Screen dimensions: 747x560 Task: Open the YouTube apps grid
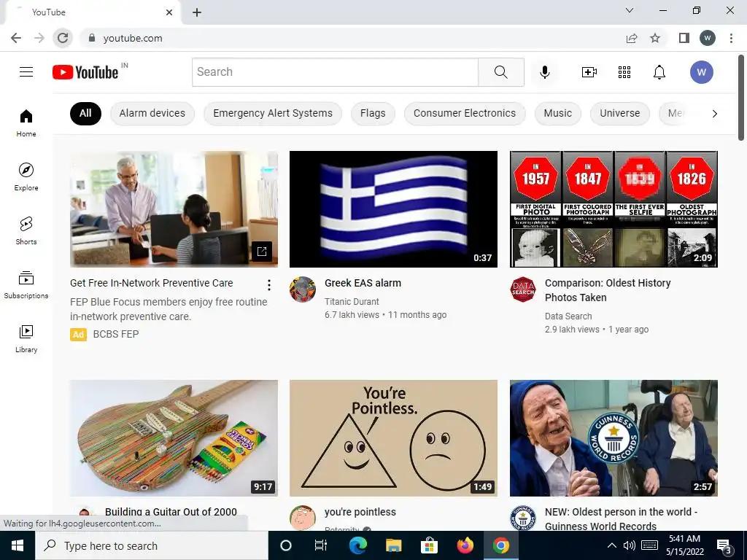pos(624,72)
